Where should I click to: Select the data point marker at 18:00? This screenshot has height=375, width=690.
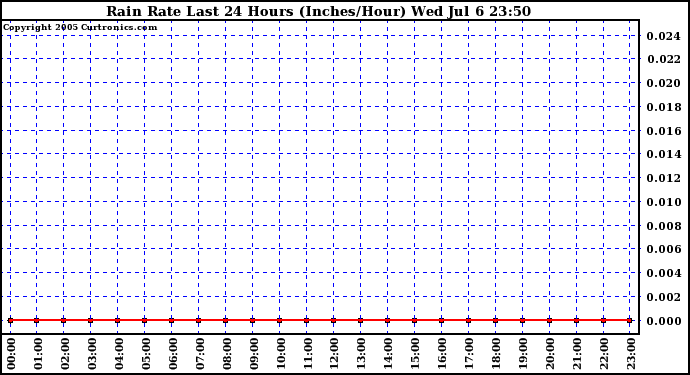click(x=495, y=320)
